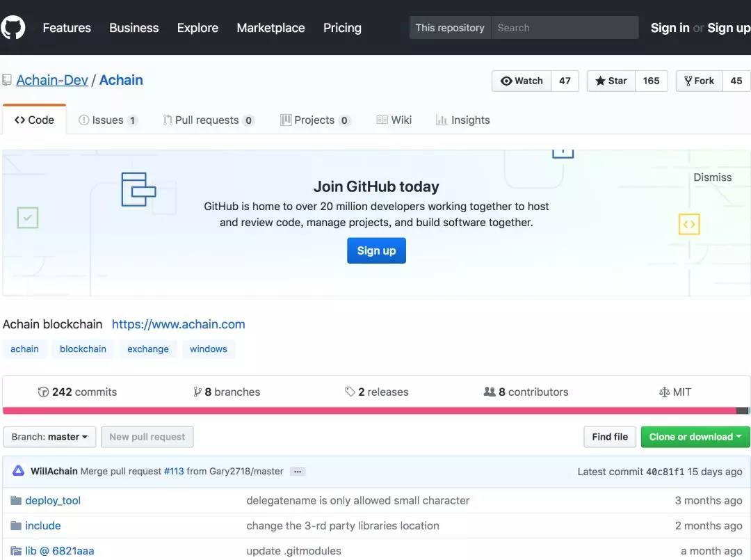Open the MIT license link
Image resolution: width=751 pixels, height=560 pixels.
675,392
